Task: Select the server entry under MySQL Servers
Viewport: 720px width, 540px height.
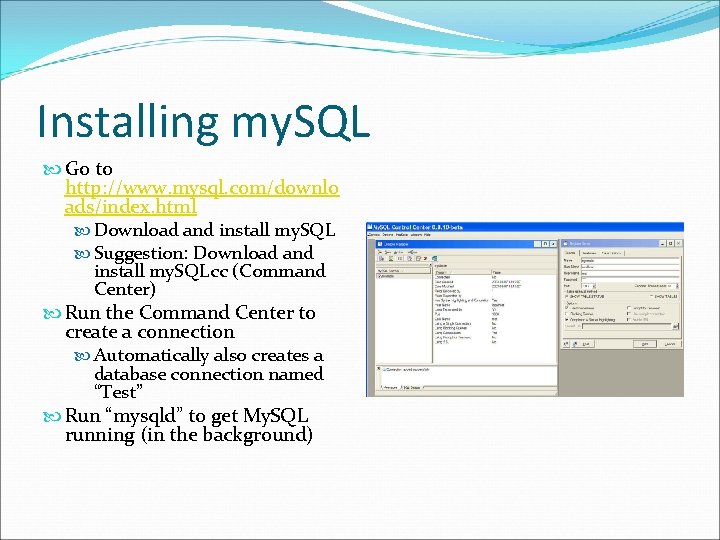Action: tap(386, 276)
